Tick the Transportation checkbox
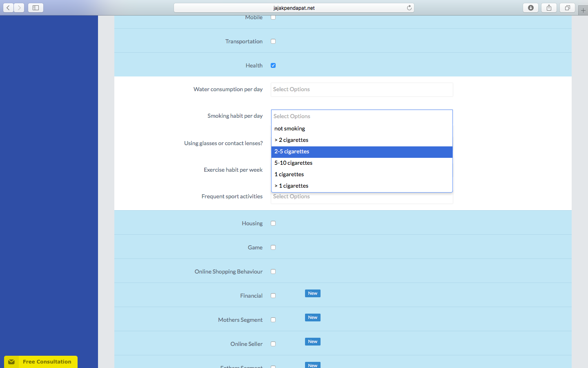Viewport: 588px width, 368px height. point(273,41)
